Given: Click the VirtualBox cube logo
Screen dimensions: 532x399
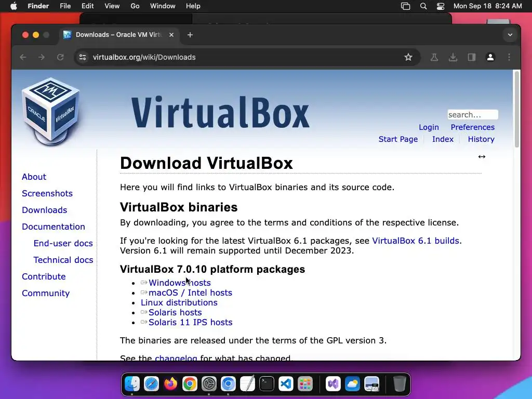Looking at the screenshot, I should coord(51,111).
